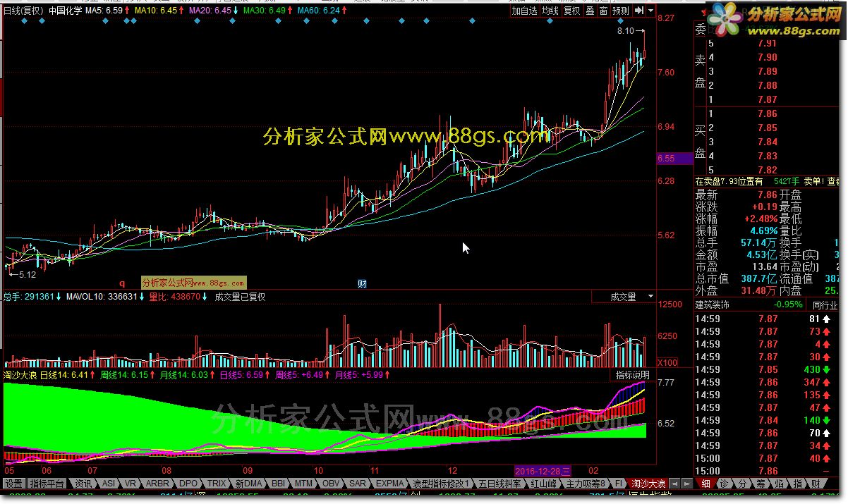Image resolution: width=848 pixels, height=504 pixels.
Task: Click the 预测 forecast button
Action: [x=621, y=11]
